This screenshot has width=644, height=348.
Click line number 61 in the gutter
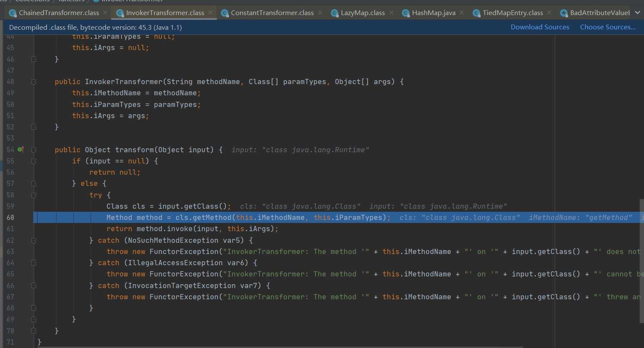[x=10, y=229]
